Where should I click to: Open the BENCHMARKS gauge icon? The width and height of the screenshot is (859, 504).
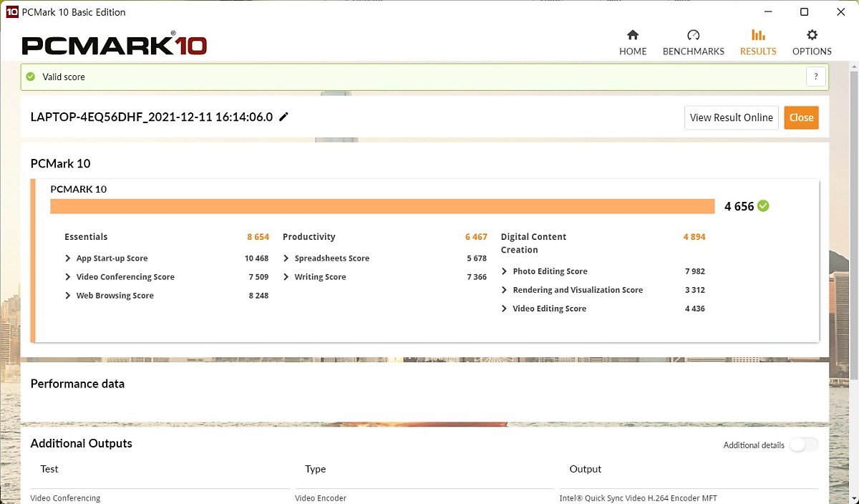tap(693, 35)
